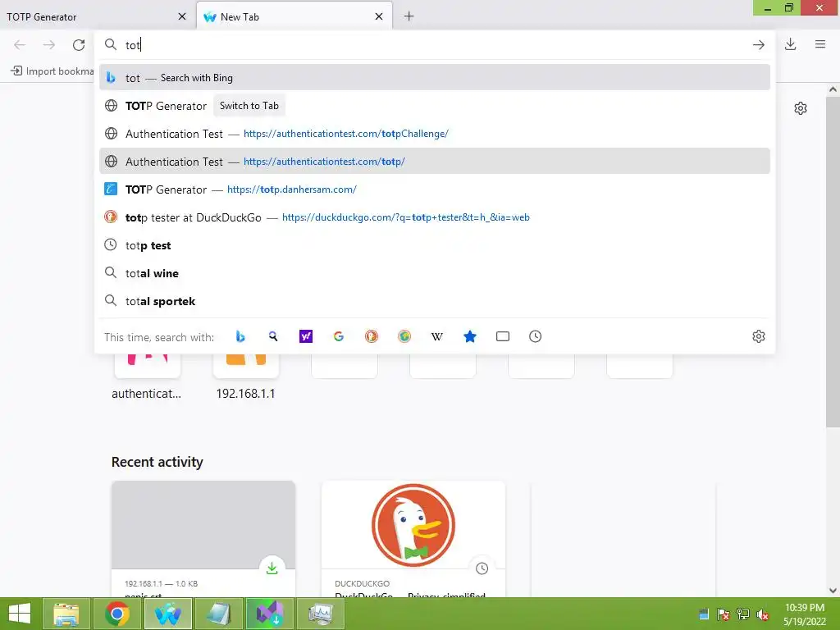This screenshot has width=840, height=630.
Task: Search this time with DuckDuckGo icon
Action: 372,336
